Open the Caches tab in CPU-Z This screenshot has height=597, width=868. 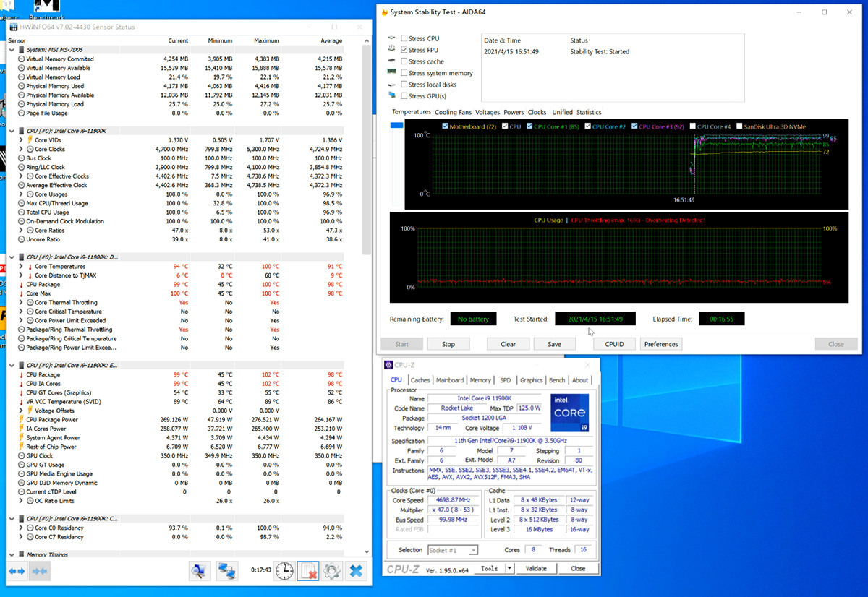pyautogui.click(x=420, y=380)
